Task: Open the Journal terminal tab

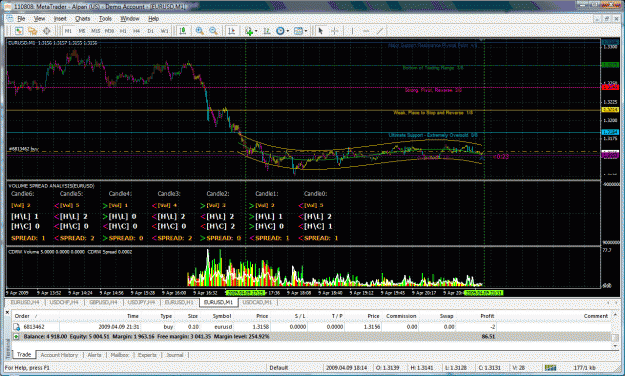Action: [175, 355]
